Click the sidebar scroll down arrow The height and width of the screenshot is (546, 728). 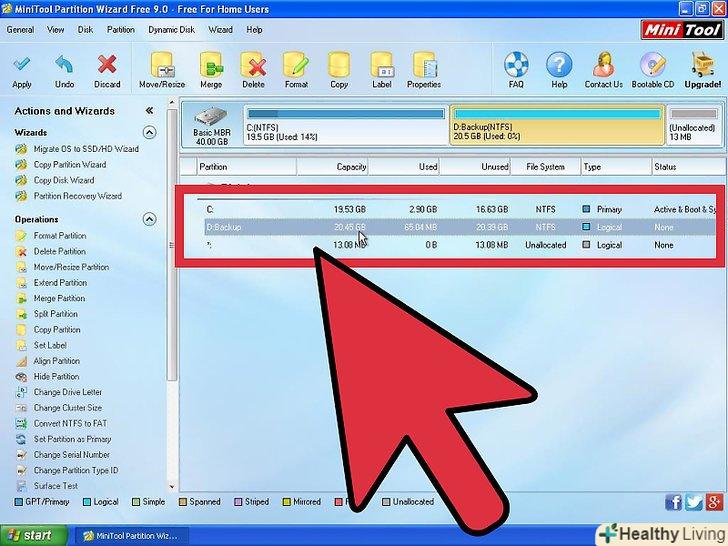coord(172,487)
